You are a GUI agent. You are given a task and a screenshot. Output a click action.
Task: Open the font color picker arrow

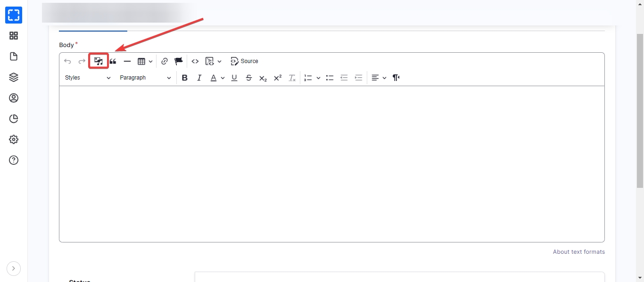pos(223,78)
